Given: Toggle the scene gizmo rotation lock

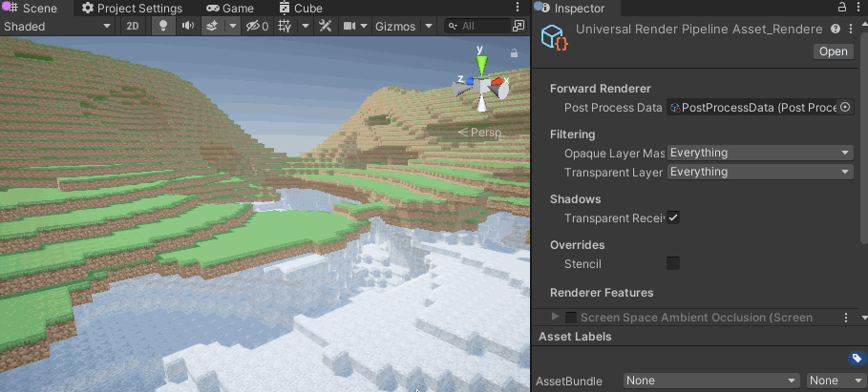Looking at the screenshot, I should [515, 53].
